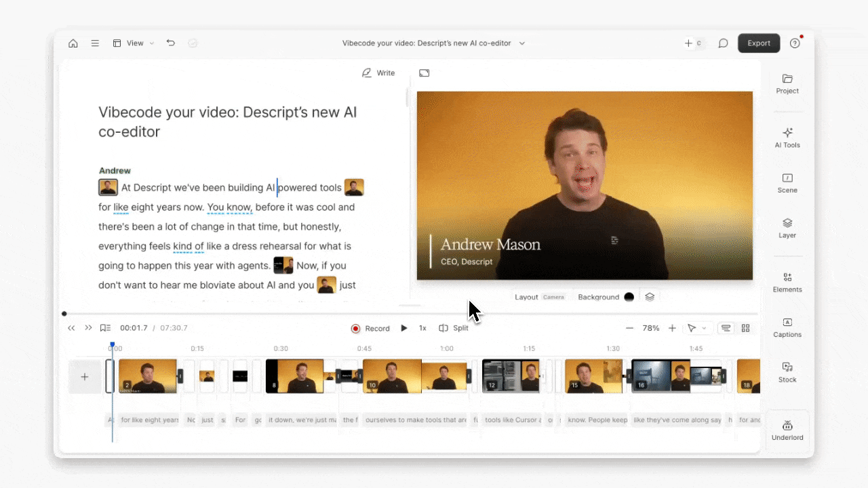Open the Scene panel
The height and width of the screenshot is (488, 868).
787,183
